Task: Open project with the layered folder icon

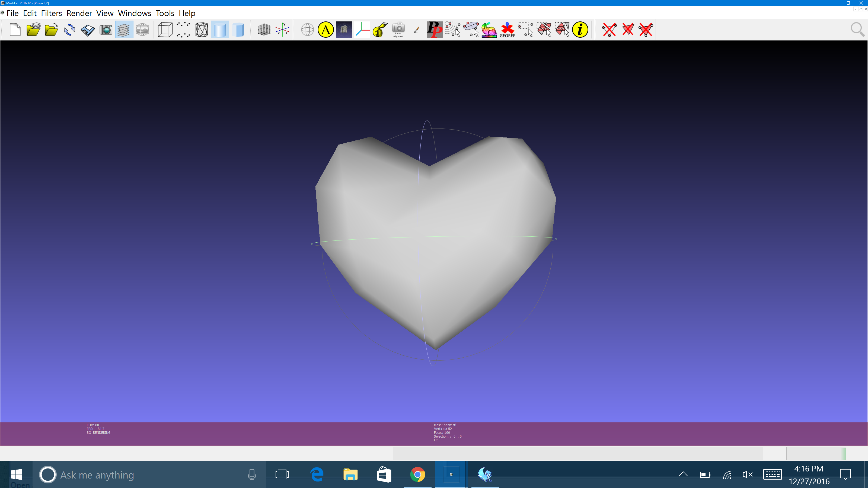Action: point(33,30)
